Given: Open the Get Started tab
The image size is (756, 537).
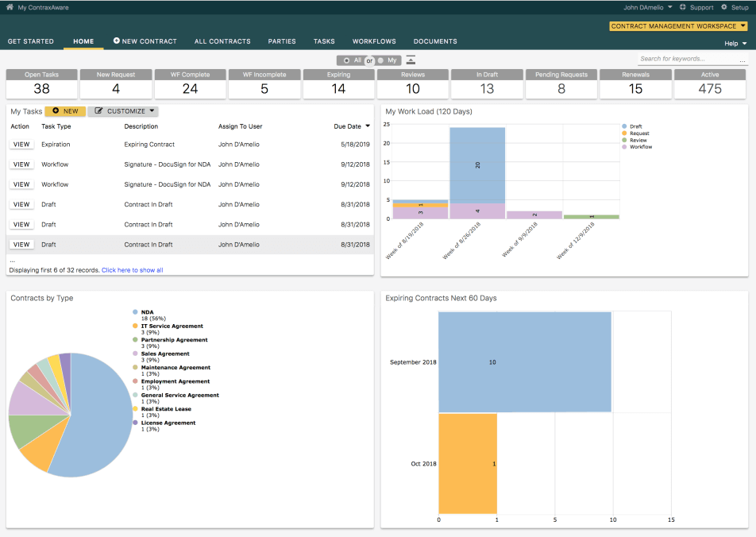Looking at the screenshot, I should pos(31,41).
